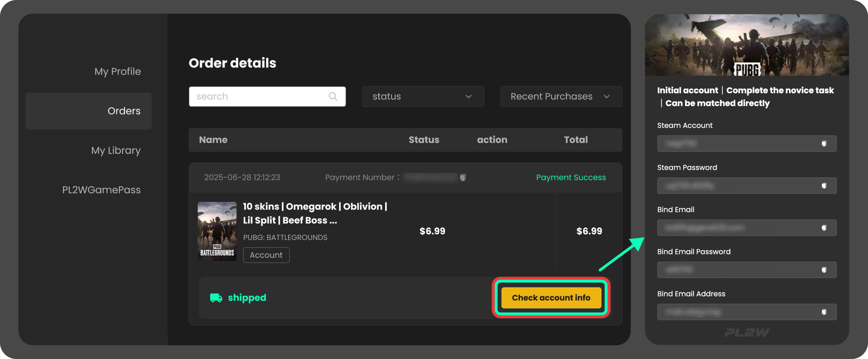This screenshot has height=359, width=868.
Task: Open My Library section
Action: click(116, 150)
